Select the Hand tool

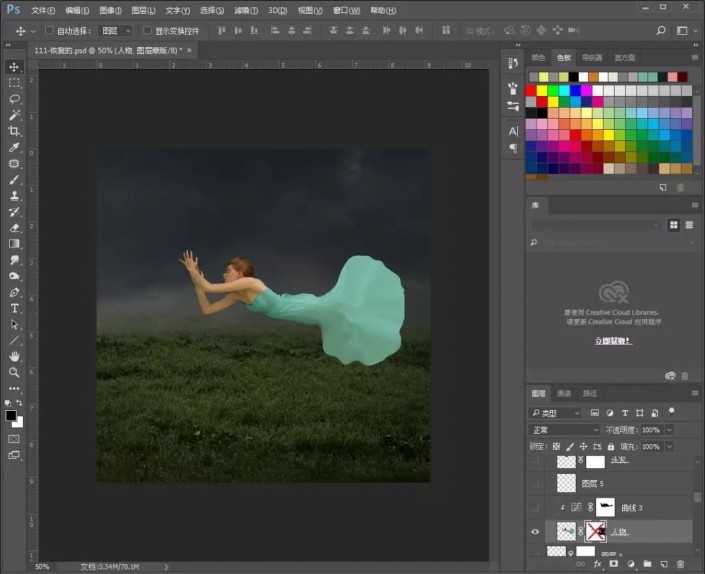(x=14, y=356)
